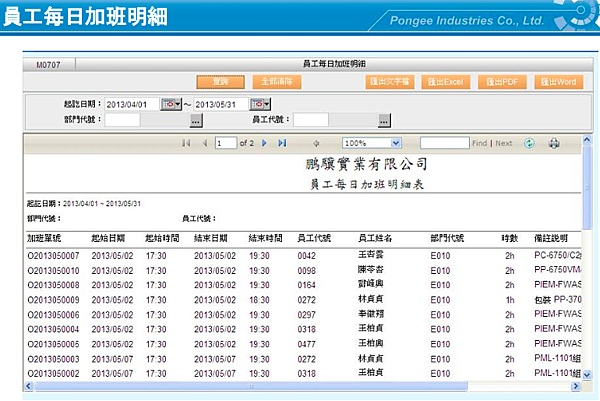Viewport: 600px width, 401px height.
Task: Print the report via printer icon
Action: click(x=554, y=143)
